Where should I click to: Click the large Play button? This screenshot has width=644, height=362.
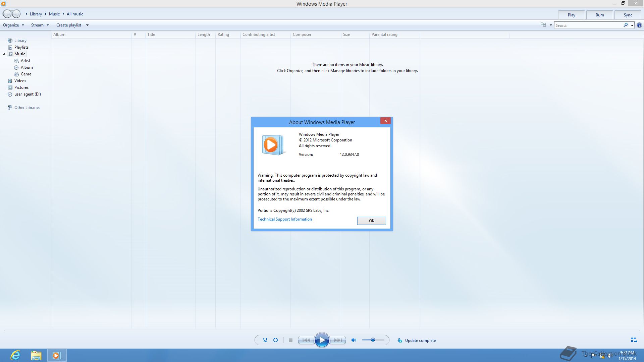pos(322,340)
